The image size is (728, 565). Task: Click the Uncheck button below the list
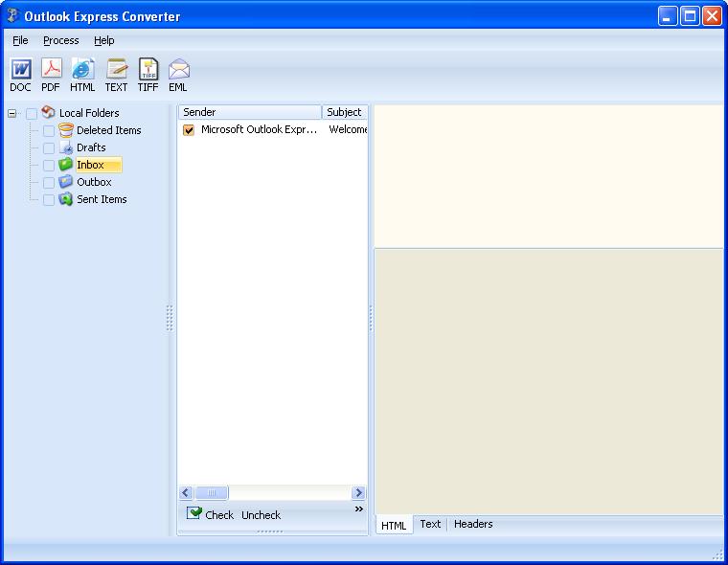coord(261,515)
